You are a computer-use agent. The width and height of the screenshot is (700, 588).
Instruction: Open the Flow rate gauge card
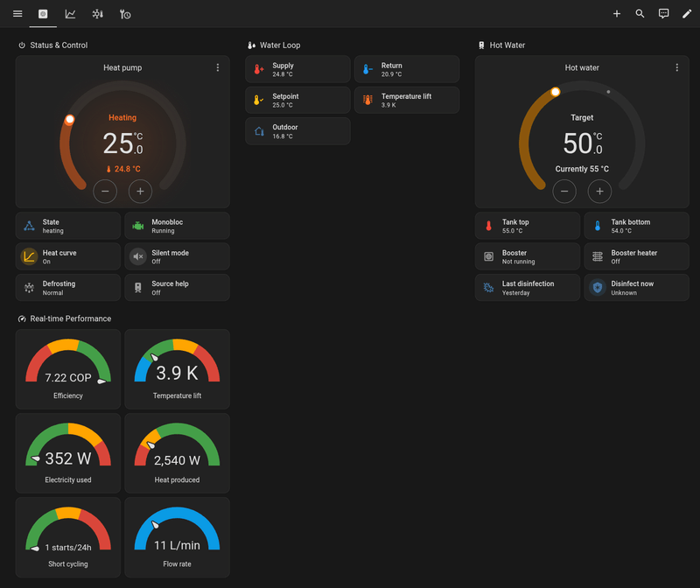coord(178,537)
